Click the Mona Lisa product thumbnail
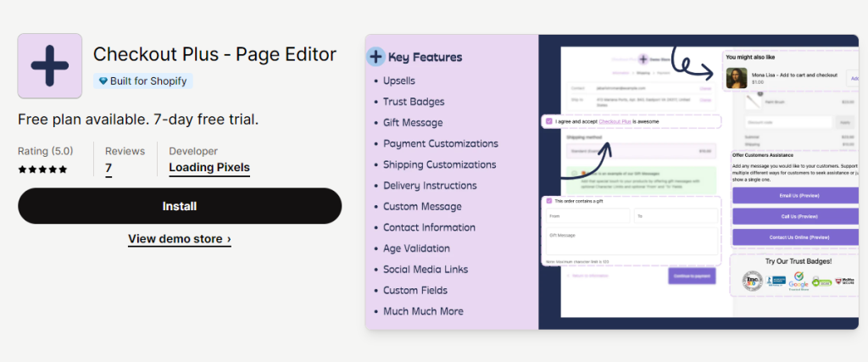This screenshot has width=868, height=362. [x=737, y=78]
